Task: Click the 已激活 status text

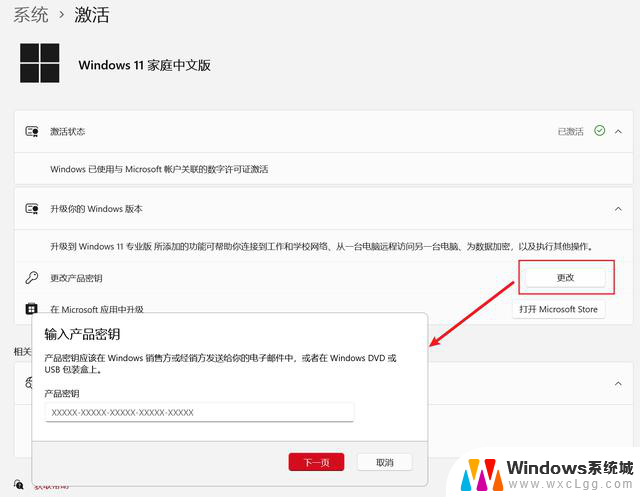Action: [571, 131]
